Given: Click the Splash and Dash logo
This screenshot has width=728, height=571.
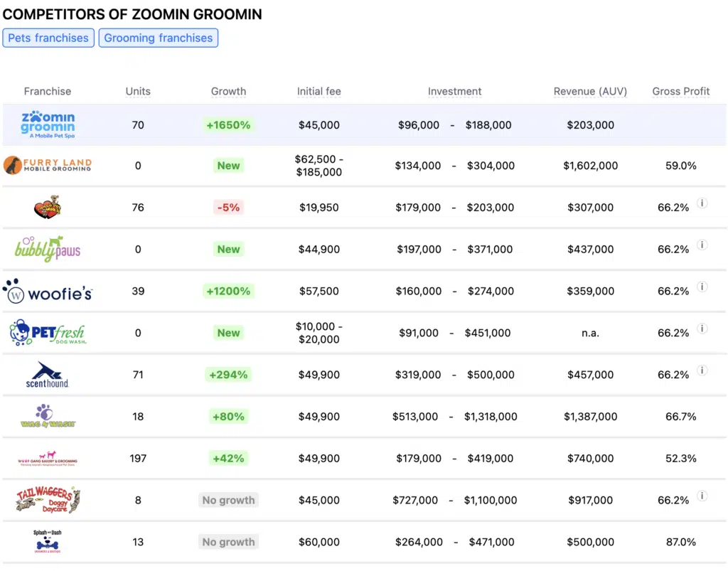Looking at the screenshot, I should [47, 541].
